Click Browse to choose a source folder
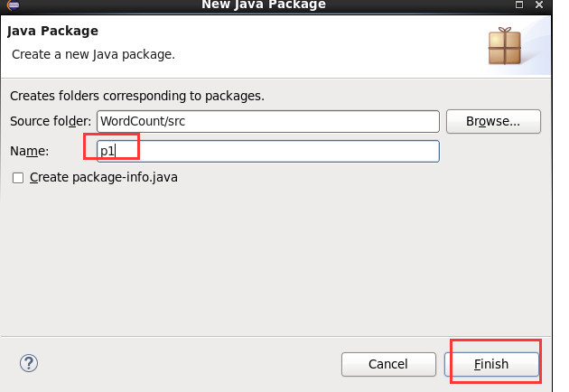The width and height of the screenshot is (569, 392). click(493, 121)
